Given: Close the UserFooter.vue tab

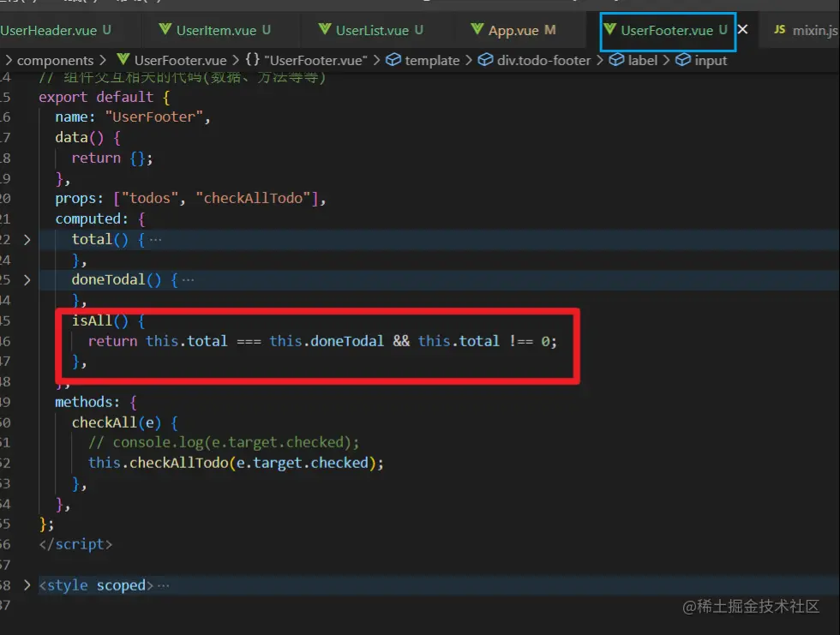Looking at the screenshot, I should pos(742,29).
